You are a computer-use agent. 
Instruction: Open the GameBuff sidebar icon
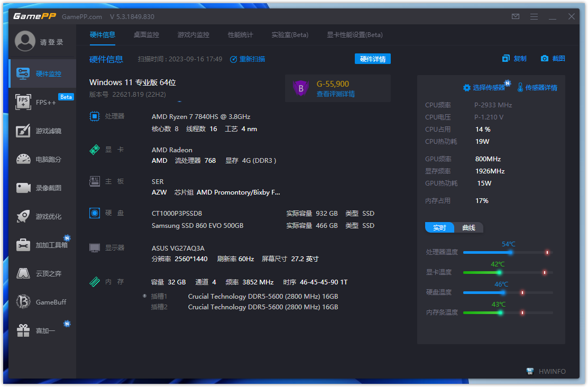(23, 302)
